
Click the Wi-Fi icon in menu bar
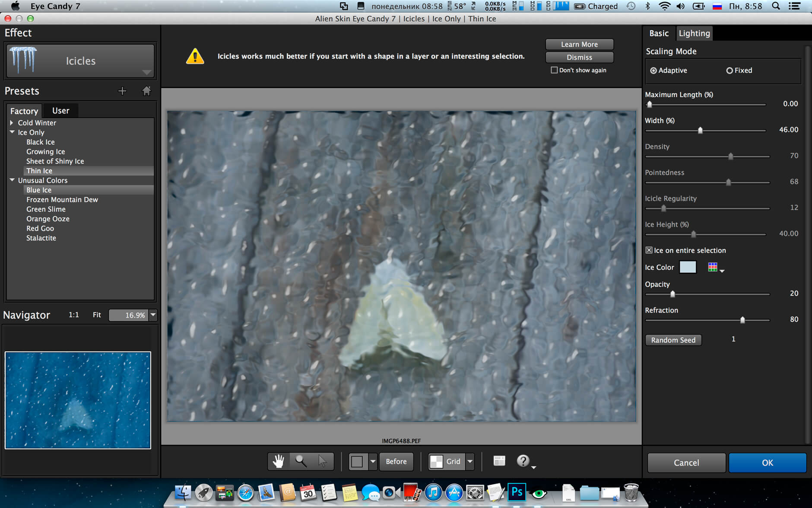pyautogui.click(x=664, y=6)
